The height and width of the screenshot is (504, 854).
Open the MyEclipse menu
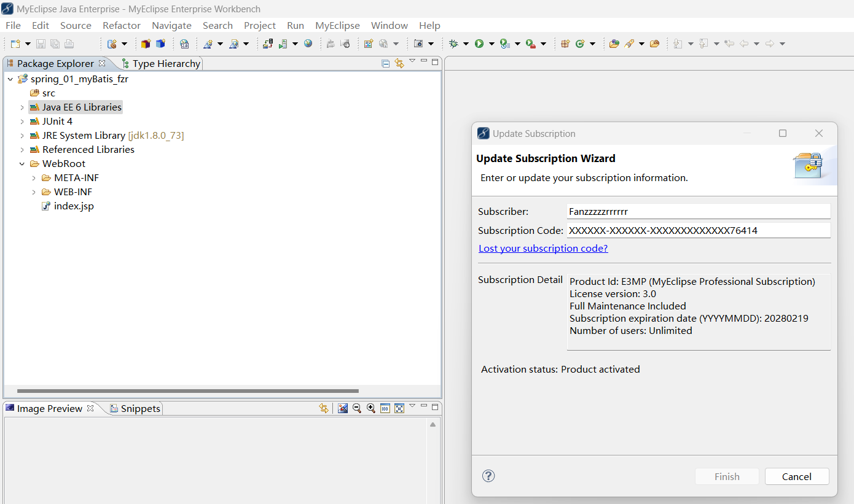tap(337, 25)
